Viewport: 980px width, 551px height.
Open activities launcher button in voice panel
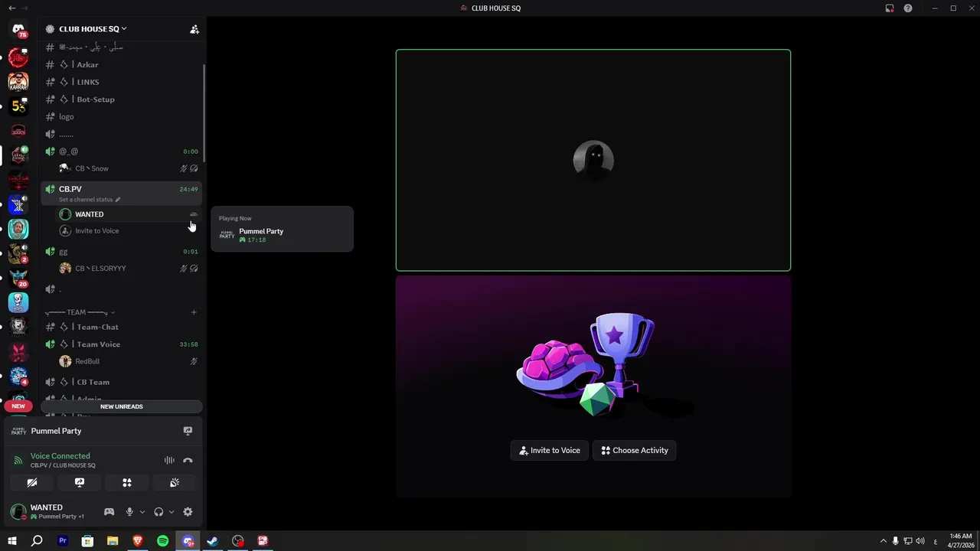[x=127, y=483]
